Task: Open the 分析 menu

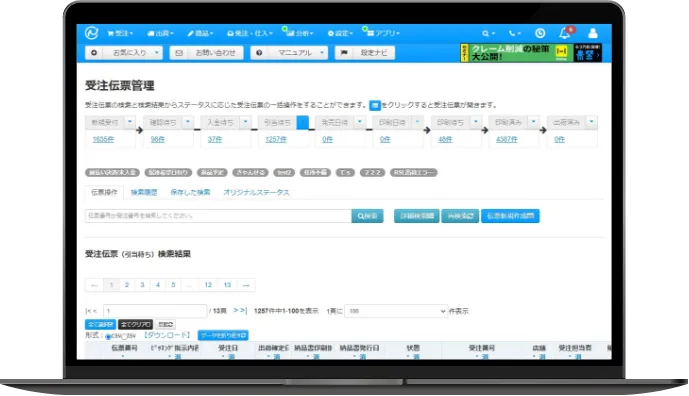Action: tap(301, 33)
